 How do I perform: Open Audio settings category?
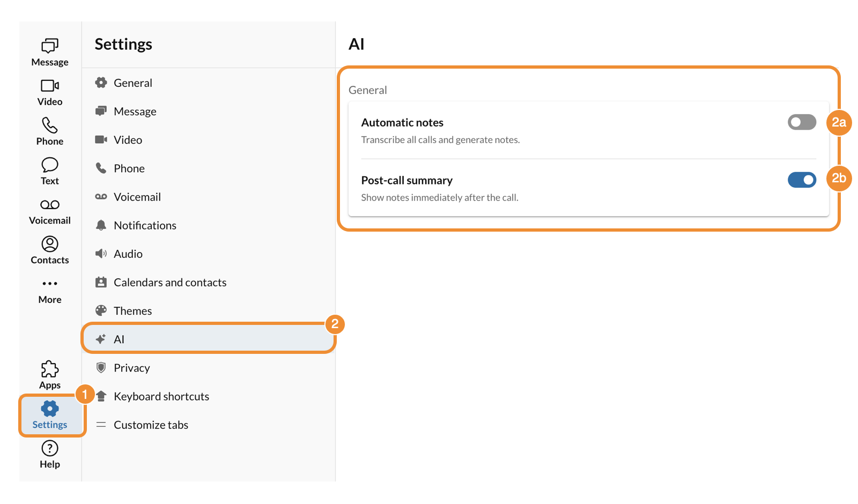(x=128, y=254)
